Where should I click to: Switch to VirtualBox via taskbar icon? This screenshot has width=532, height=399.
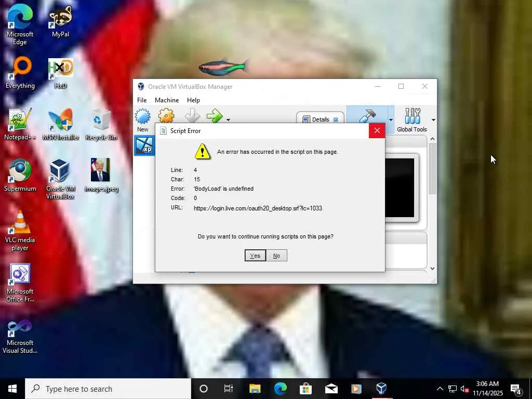pyautogui.click(x=382, y=389)
